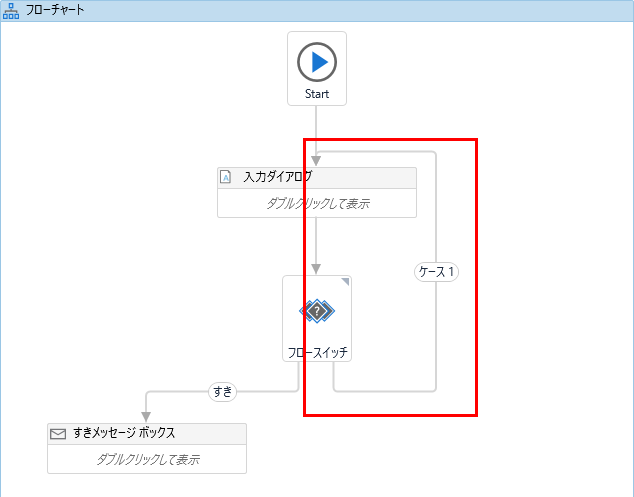Click the flowchart icon in the header
The image size is (634, 497).
click(11, 11)
